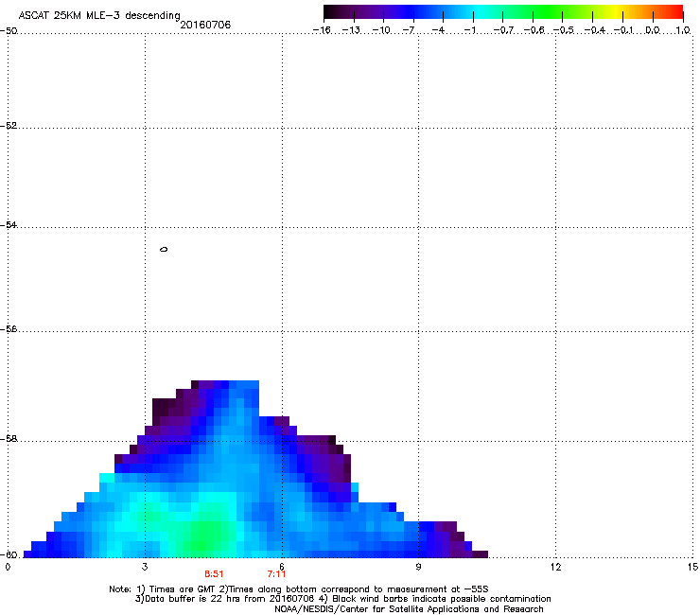The height and width of the screenshot is (615, 700).
Task: Click the '-1' color bar label
Action: [x=469, y=30]
